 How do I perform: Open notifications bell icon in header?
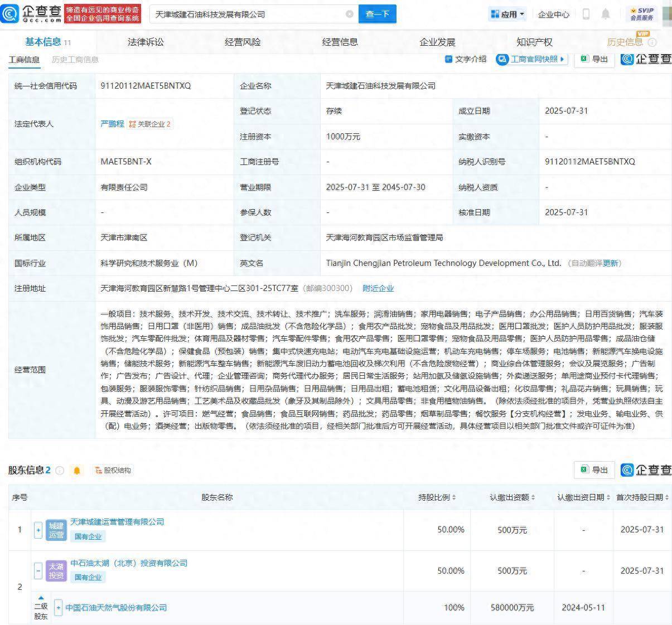pos(606,14)
